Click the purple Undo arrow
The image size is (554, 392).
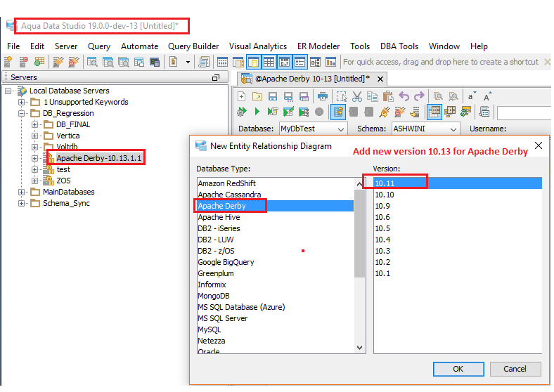point(404,96)
